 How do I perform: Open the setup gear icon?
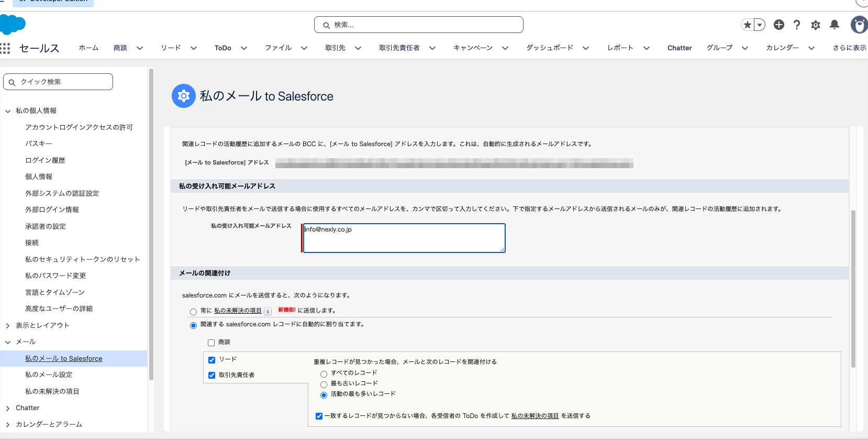(816, 25)
